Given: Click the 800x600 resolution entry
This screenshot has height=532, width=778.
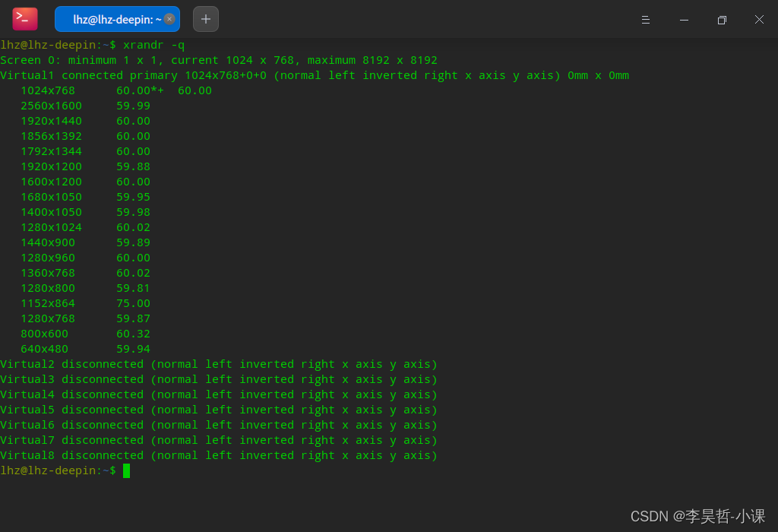Looking at the screenshot, I should coord(44,334).
